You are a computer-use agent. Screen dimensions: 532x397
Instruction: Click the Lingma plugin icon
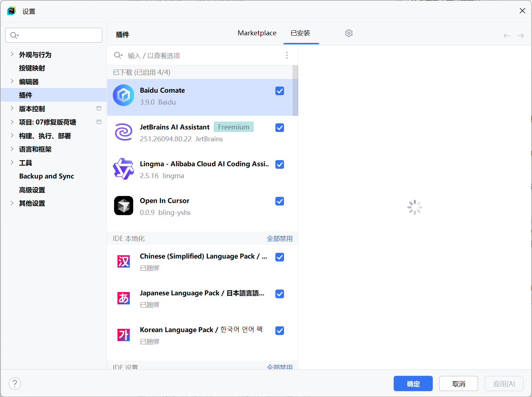(x=124, y=169)
